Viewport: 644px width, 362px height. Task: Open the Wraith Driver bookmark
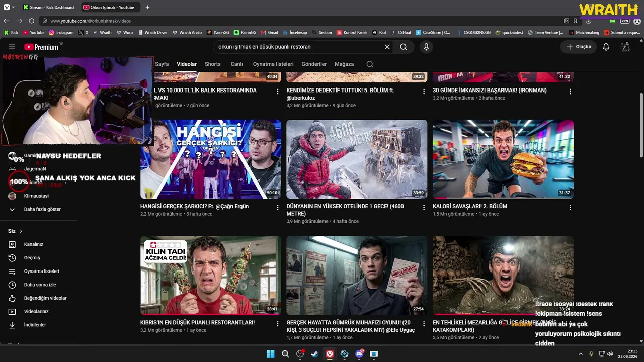point(152,32)
